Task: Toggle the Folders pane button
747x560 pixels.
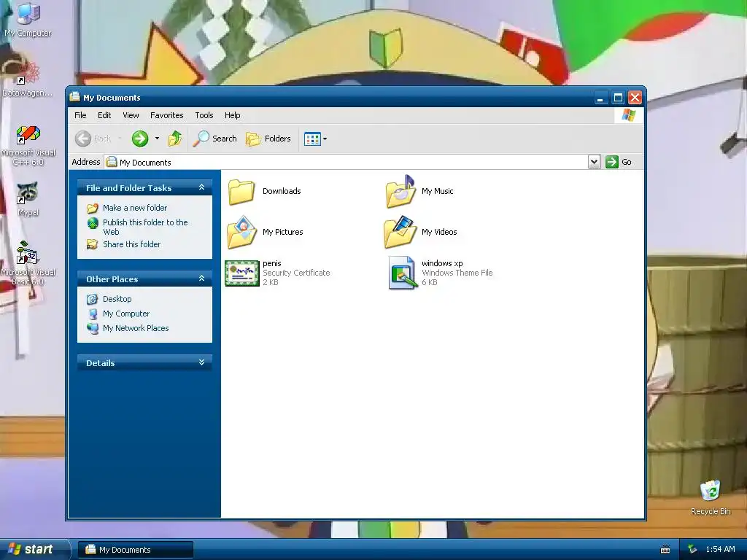Action: point(268,139)
